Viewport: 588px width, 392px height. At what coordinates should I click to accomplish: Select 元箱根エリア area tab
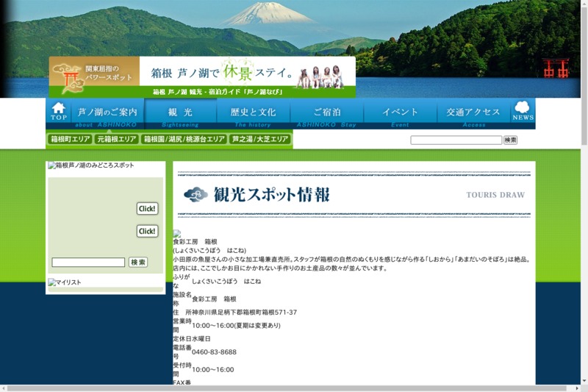[116, 139]
